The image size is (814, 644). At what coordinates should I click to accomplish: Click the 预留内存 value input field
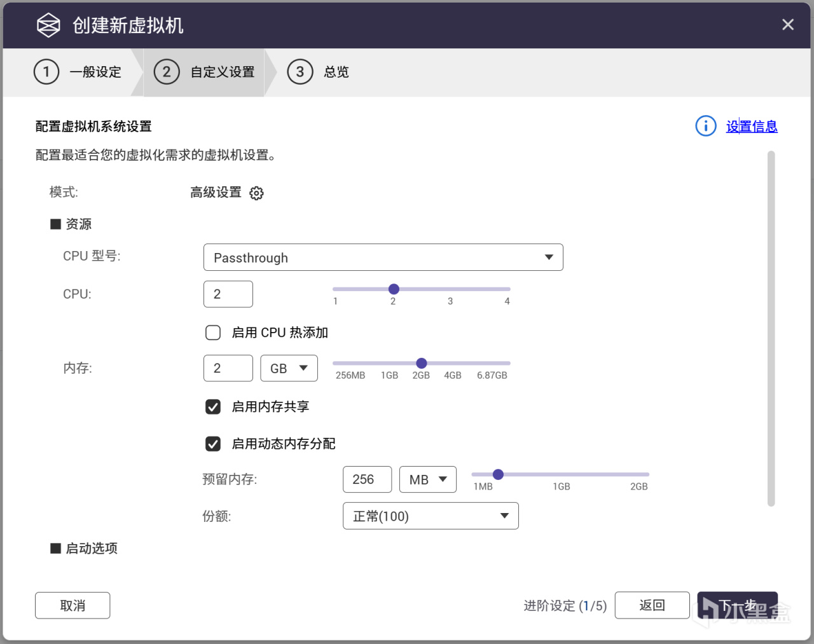pos(367,479)
